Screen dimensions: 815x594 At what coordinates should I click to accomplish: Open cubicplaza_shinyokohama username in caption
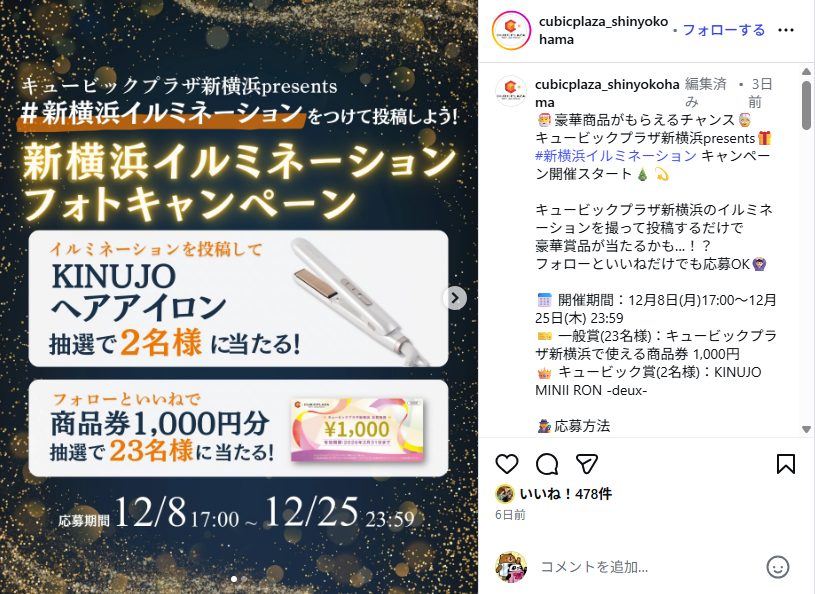click(607, 93)
